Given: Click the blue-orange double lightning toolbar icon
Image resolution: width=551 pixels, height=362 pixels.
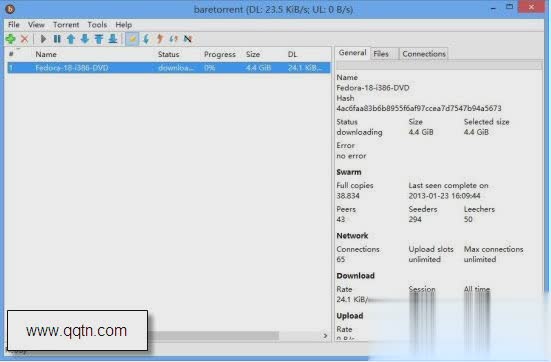Looking at the screenshot, I should tap(174, 39).
